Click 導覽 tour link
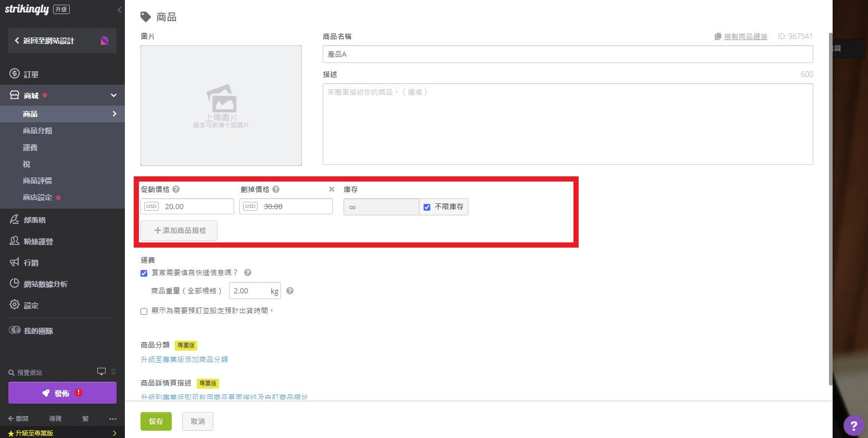868x438 pixels. coord(55,418)
